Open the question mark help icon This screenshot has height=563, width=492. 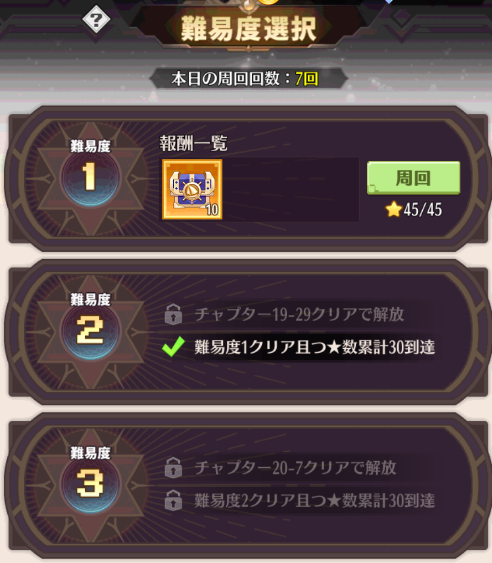pyautogui.click(x=96, y=20)
